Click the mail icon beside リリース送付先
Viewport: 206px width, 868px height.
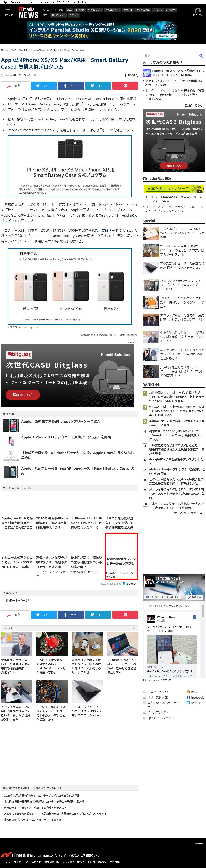tap(144, 697)
